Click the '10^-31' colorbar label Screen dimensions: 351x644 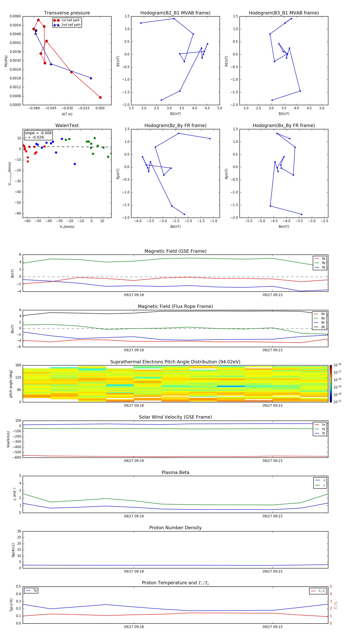(x=337, y=402)
